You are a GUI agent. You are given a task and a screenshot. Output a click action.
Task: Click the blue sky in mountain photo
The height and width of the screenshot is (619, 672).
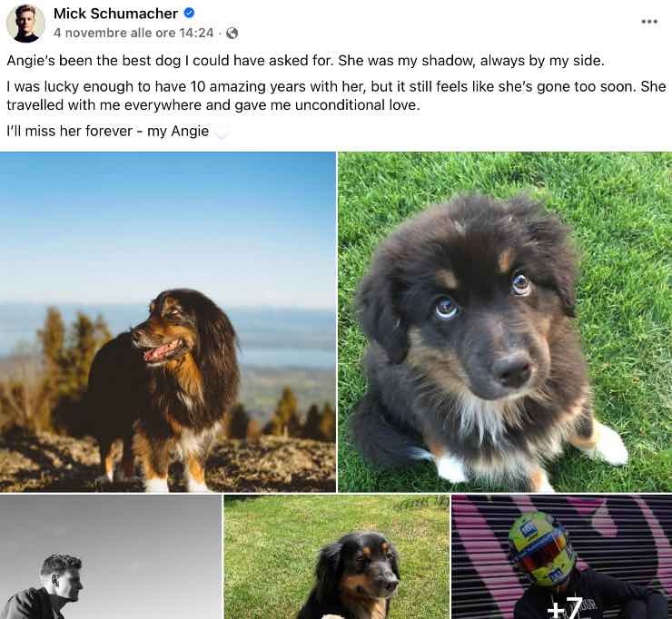pyautogui.click(x=168, y=222)
